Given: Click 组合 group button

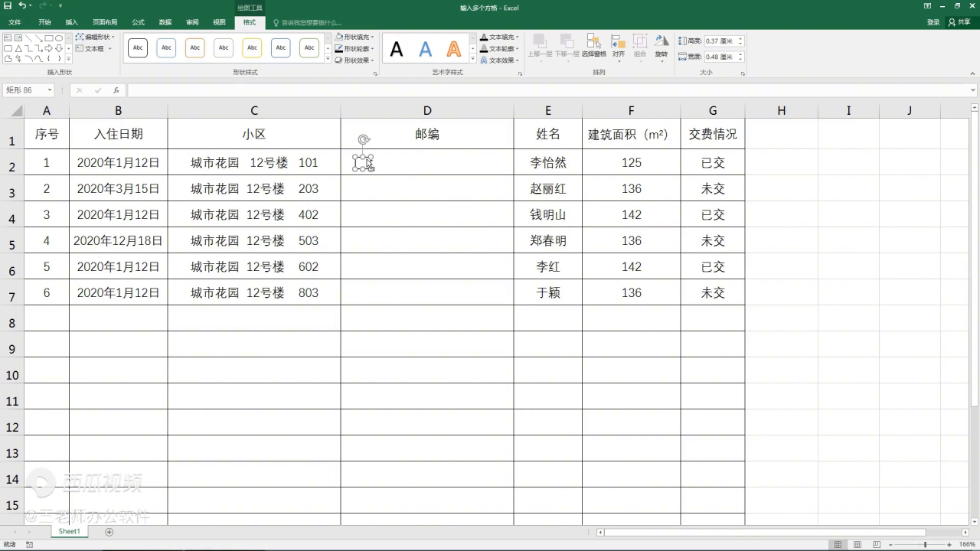Looking at the screenshot, I should (x=640, y=47).
